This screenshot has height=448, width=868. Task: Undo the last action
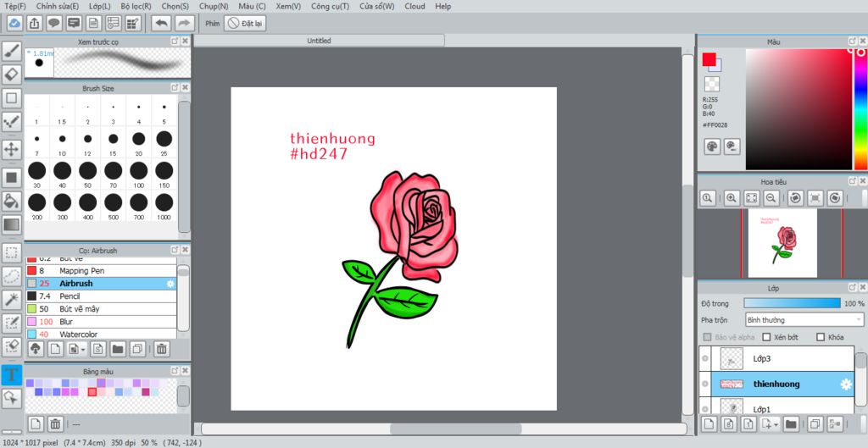[161, 23]
